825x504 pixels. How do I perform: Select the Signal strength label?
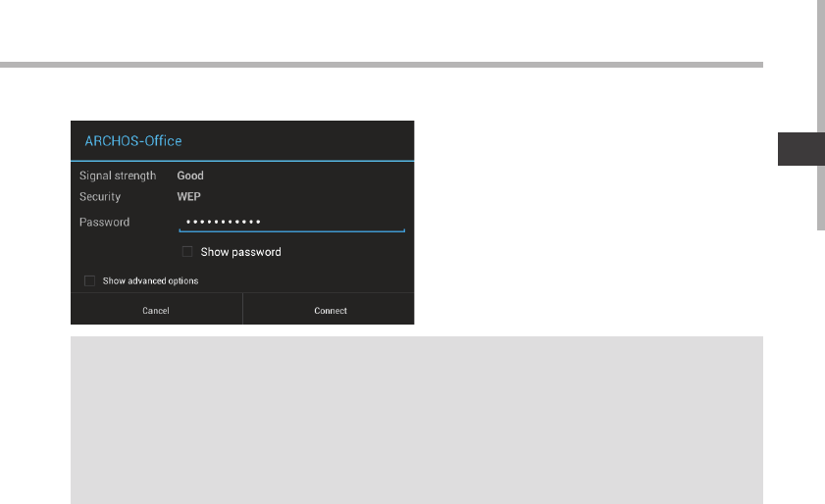tap(118, 176)
